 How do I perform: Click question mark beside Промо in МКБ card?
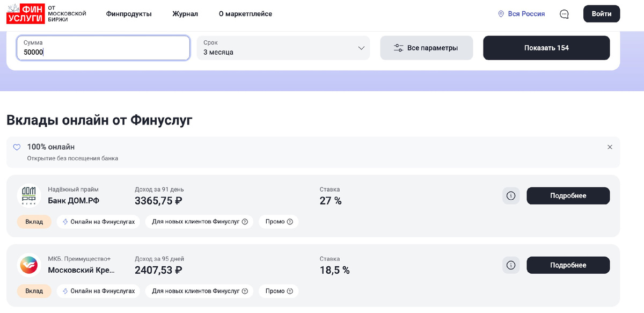[x=290, y=291]
